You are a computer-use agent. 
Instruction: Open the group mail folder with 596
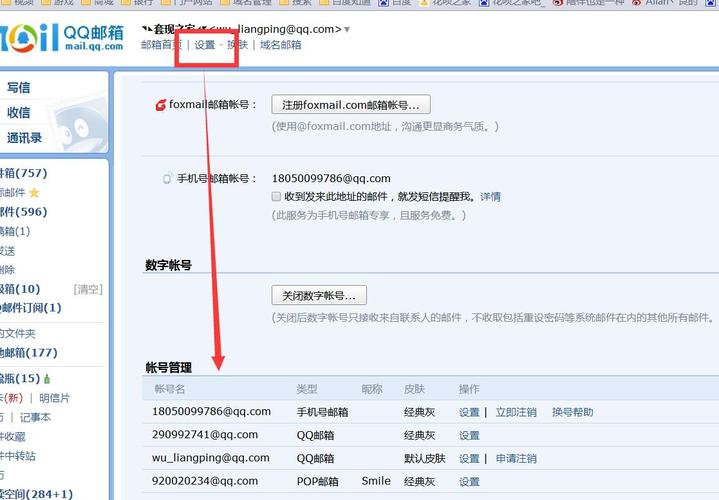(x=23, y=212)
